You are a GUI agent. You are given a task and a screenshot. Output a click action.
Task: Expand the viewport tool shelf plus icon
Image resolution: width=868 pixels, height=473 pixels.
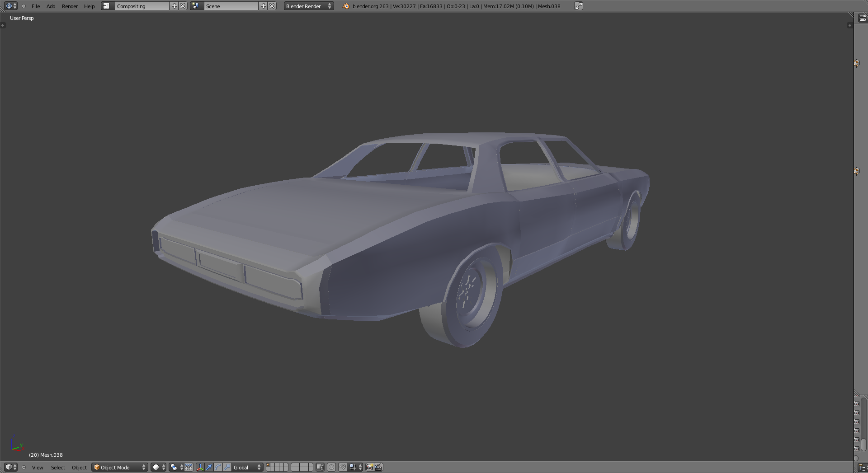(x=3, y=25)
